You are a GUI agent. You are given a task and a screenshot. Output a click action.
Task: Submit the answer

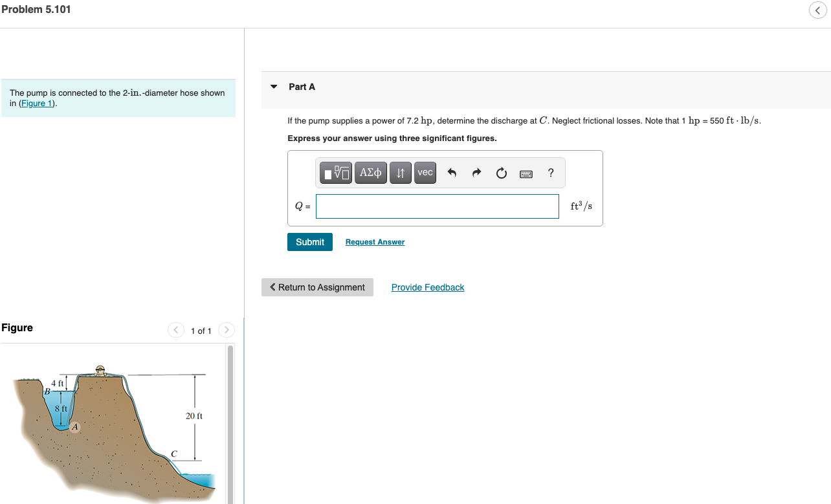coord(310,242)
